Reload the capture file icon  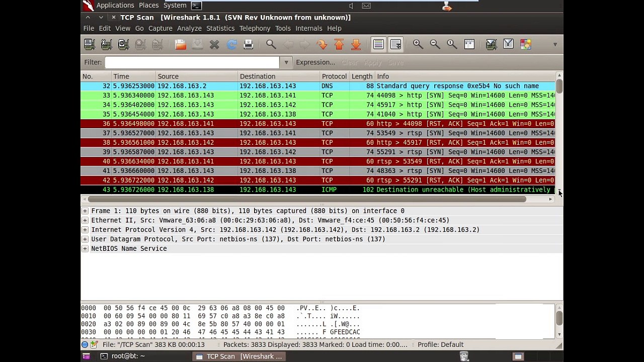231,44
